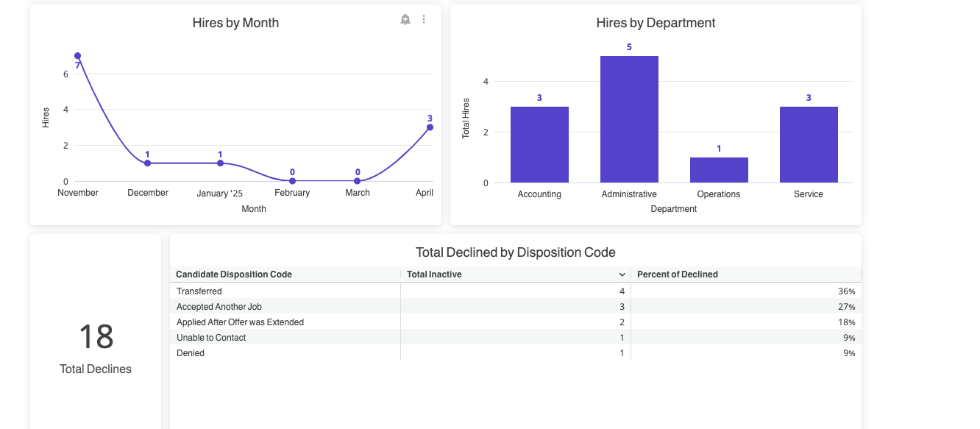The image size is (980, 429).
Task: Click the 'Administrative' axis label
Action: click(x=629, y=194)
